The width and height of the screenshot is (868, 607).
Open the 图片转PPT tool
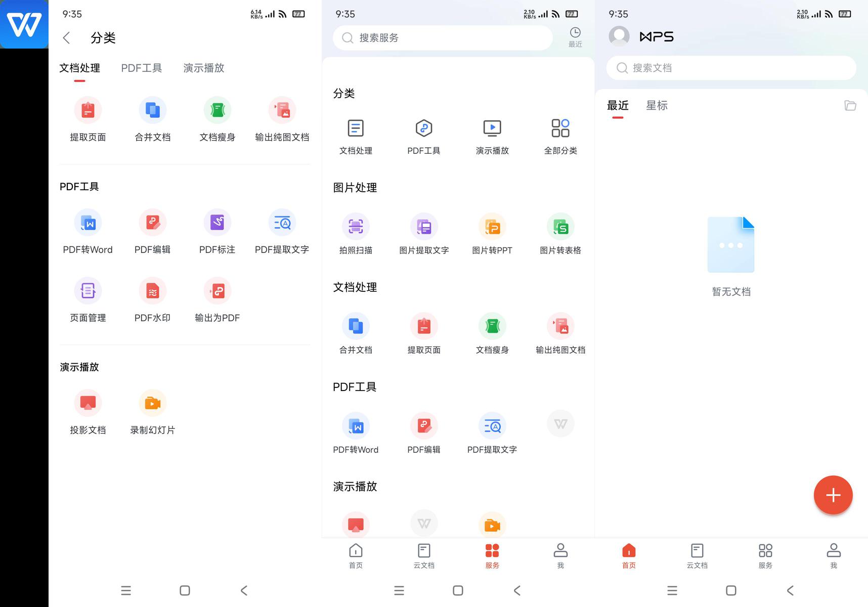[492, 234]
